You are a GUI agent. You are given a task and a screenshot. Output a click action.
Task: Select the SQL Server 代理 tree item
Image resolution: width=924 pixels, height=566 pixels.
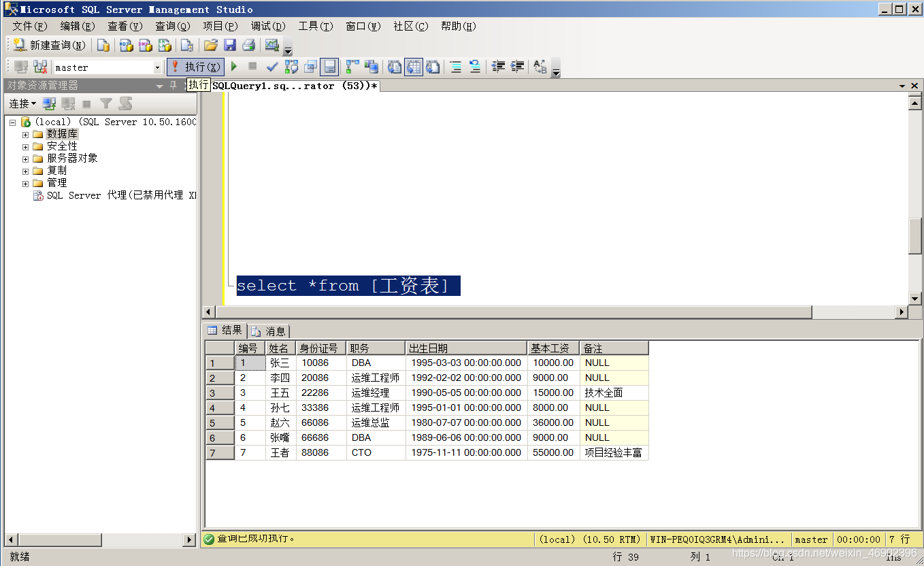[115, 195]
